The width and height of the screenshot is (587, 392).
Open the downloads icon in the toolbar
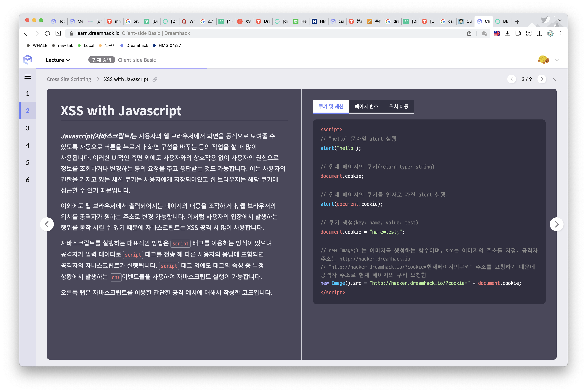(507, 33)
